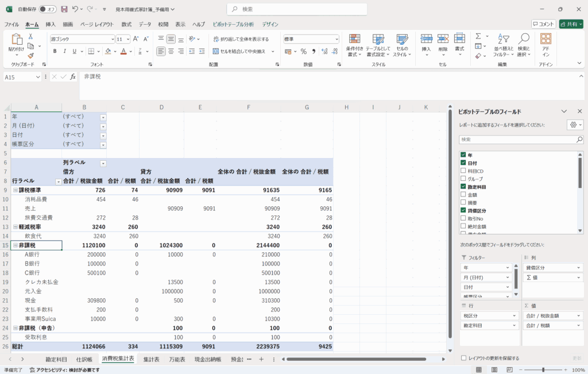
Task: Click percent style icon
Action: (x=304, y=51)
